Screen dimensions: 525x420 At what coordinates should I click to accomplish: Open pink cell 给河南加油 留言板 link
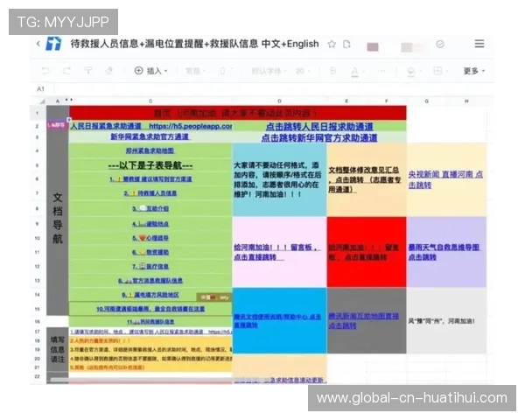(276, 252)
